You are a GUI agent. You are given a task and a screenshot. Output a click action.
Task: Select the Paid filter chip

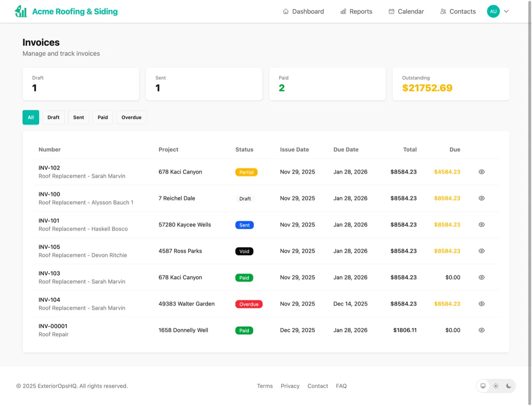click(102, 117)
